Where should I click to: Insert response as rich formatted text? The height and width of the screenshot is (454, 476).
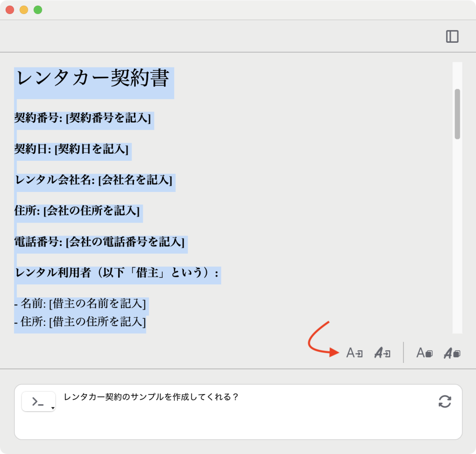[382, 353]
